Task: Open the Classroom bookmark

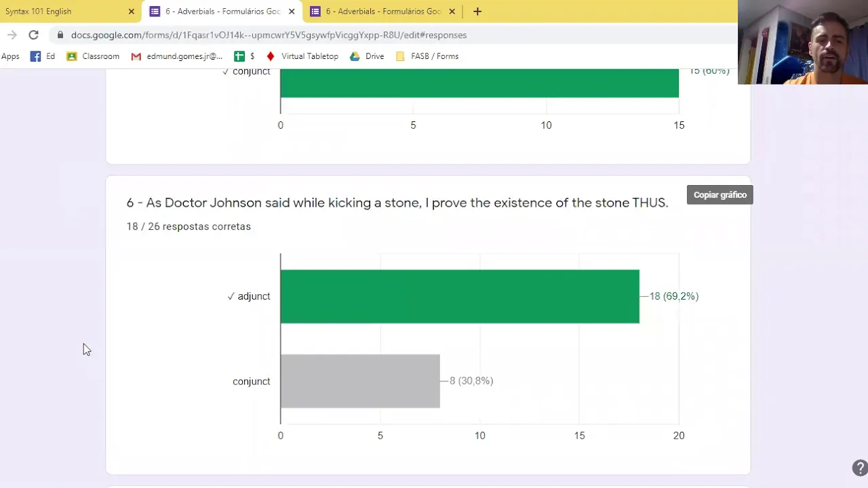Action: coord(94,56)
